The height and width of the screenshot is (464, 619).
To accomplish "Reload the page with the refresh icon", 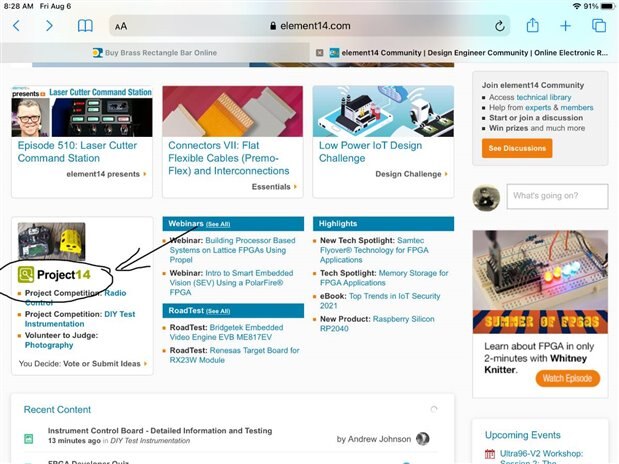I will point(500,26).
